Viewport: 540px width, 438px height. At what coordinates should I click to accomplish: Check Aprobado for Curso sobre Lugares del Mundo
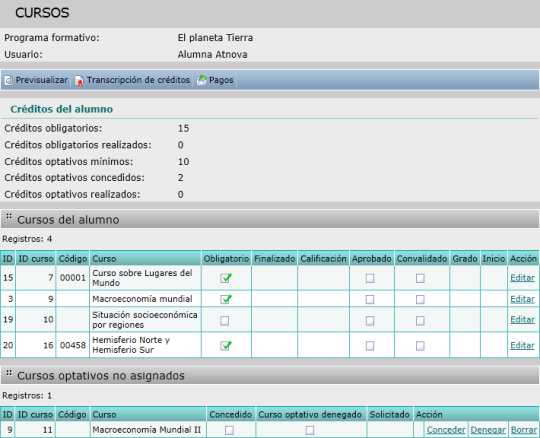click(x=370, y=278)
